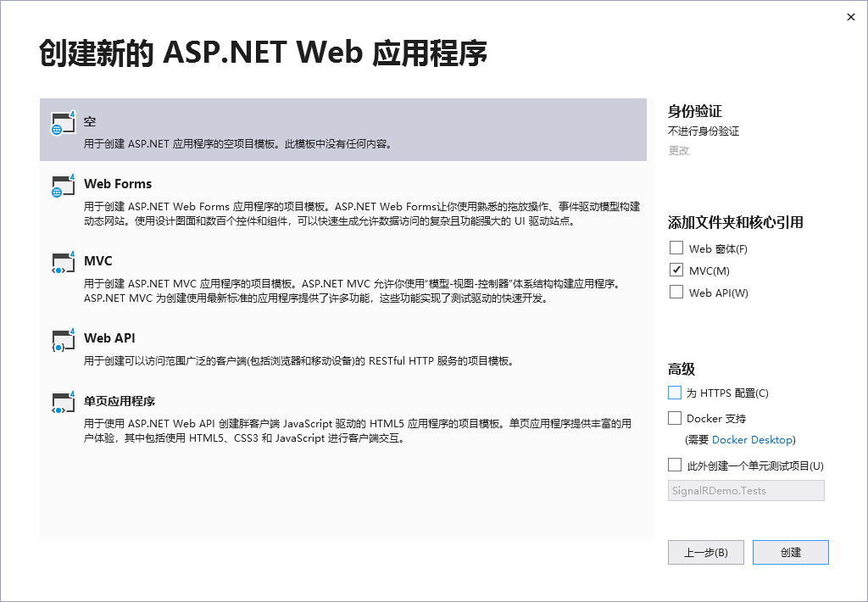Click the 不进行身份验证 text
868x602 pixels.
point(704,131)
